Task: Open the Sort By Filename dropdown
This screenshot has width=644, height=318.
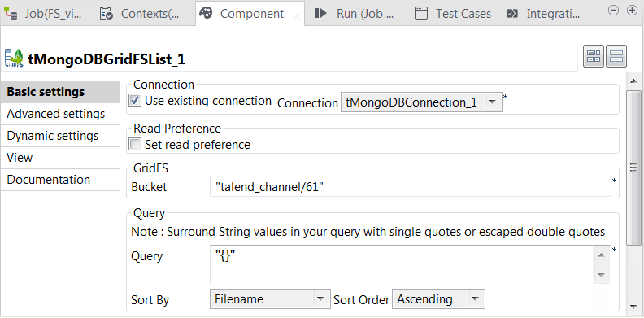Action: pyautogui.click(x=270, y=299)
